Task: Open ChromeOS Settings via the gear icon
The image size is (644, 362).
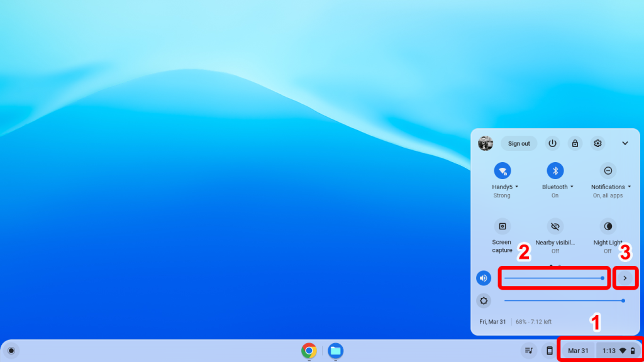Action: 597,143
